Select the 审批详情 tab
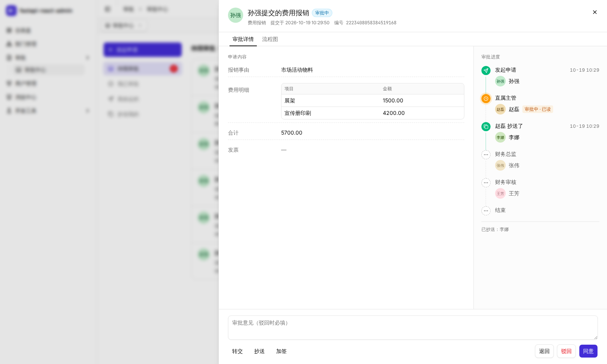Viewport: 607px width, 364px height. click(243, 39)
